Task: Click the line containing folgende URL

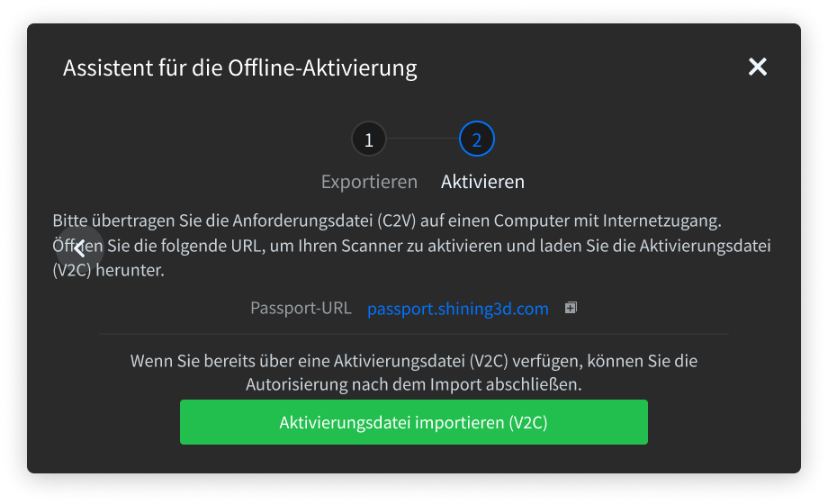Action: click(x=411, y=247)
